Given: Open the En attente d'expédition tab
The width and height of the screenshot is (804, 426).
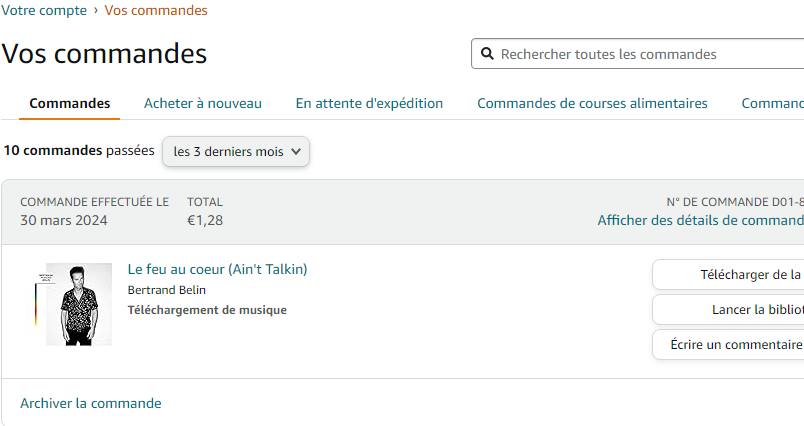Looking at the screenshot, I should pos(369,103).
